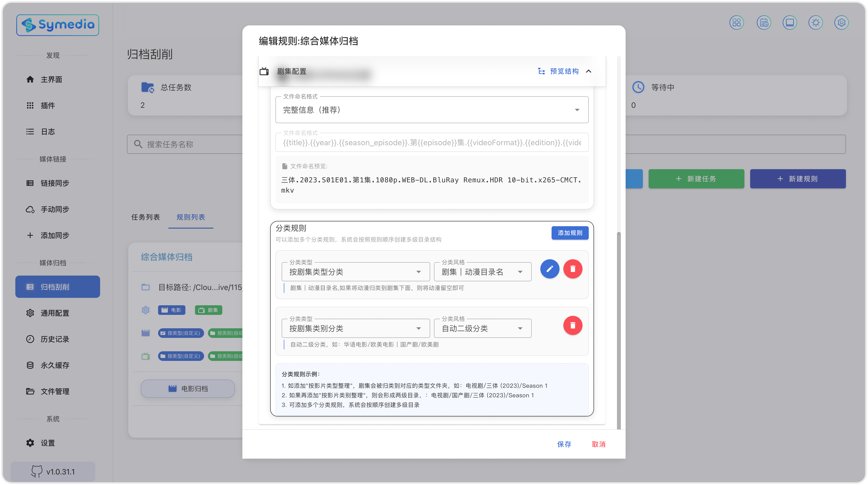This screenshot has height=485, width=868.
Task: Open the 自动二级分类 style dropdown
Action: pos(483,328)
